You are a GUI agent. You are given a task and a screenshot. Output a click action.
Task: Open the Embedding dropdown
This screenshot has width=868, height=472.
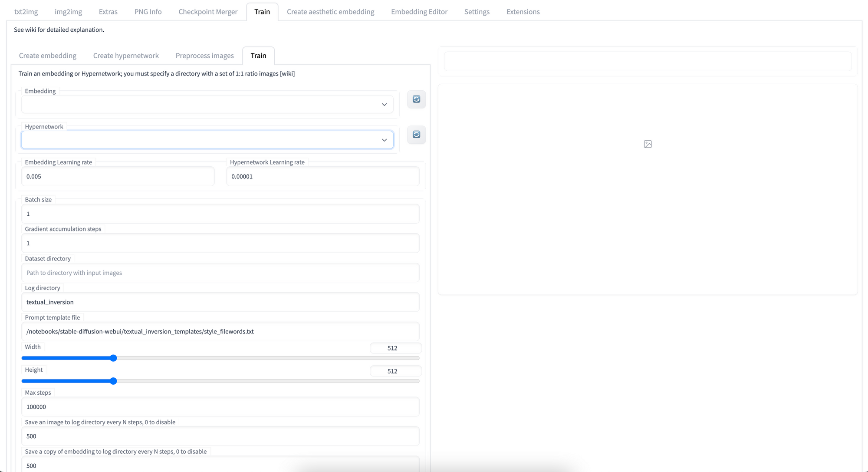[x=207, y=105]
